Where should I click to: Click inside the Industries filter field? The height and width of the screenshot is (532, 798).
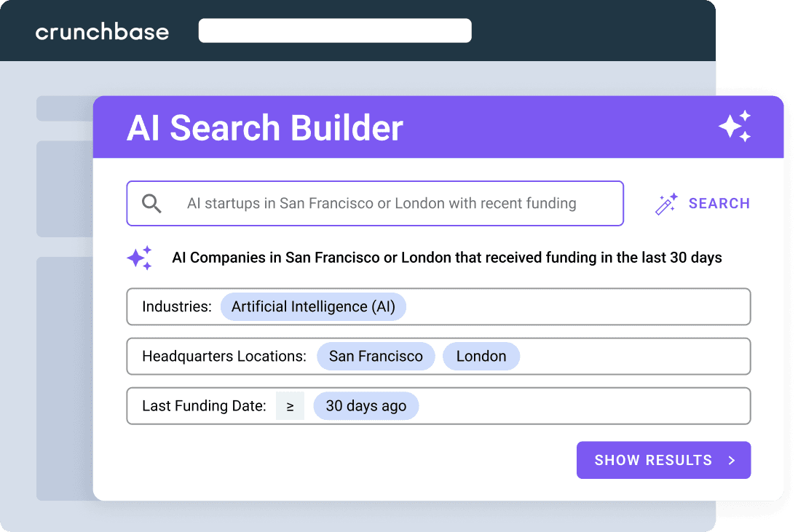coord(439,306)
